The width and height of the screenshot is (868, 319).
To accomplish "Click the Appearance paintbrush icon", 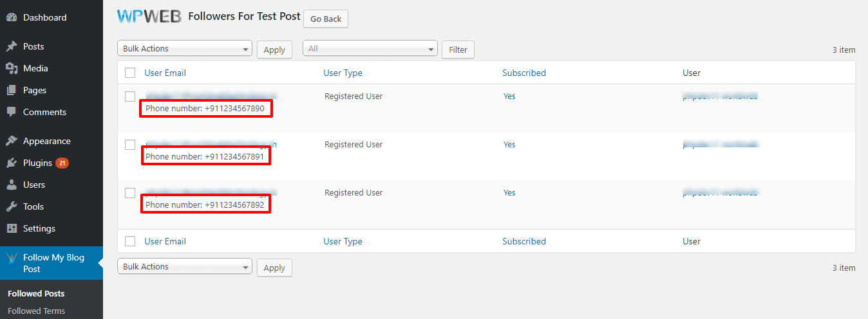I will pyautogui.click(x=12, y=141).
